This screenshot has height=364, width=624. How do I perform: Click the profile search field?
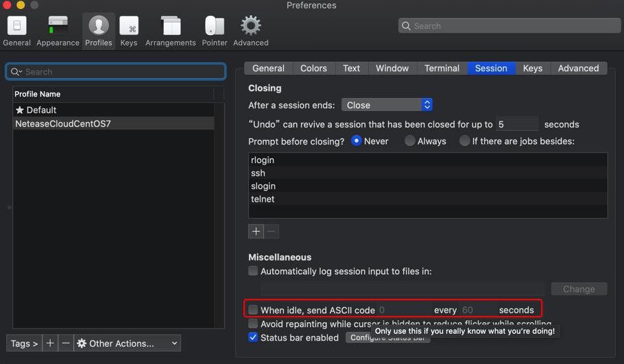(x=115, y=71)
